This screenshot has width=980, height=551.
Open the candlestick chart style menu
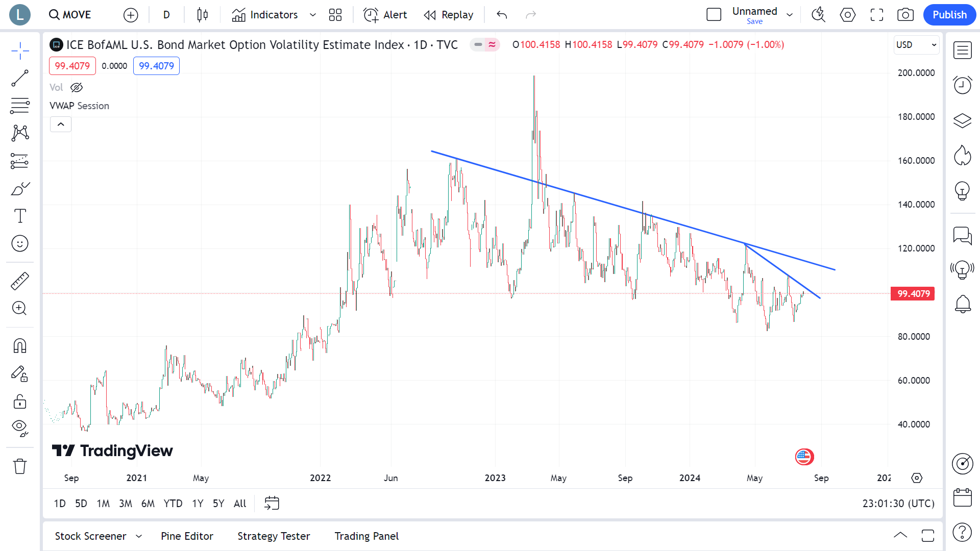coord(202,15)
